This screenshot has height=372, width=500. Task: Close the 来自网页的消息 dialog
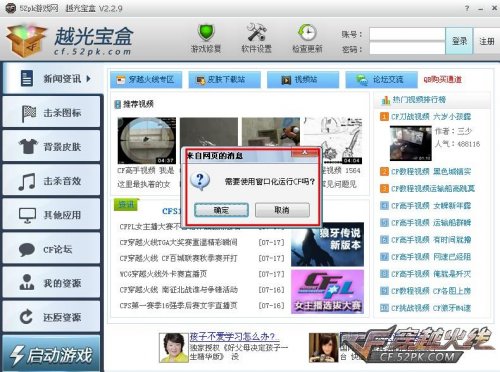(304, 152)
